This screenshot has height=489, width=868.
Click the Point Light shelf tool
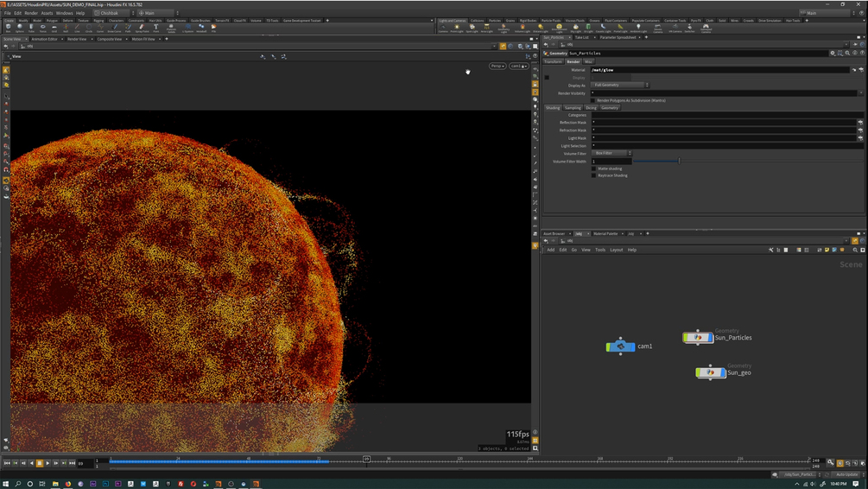pos(457,28)
